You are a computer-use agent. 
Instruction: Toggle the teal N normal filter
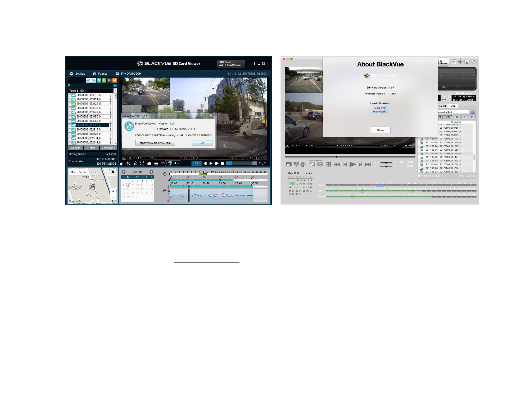99,80
